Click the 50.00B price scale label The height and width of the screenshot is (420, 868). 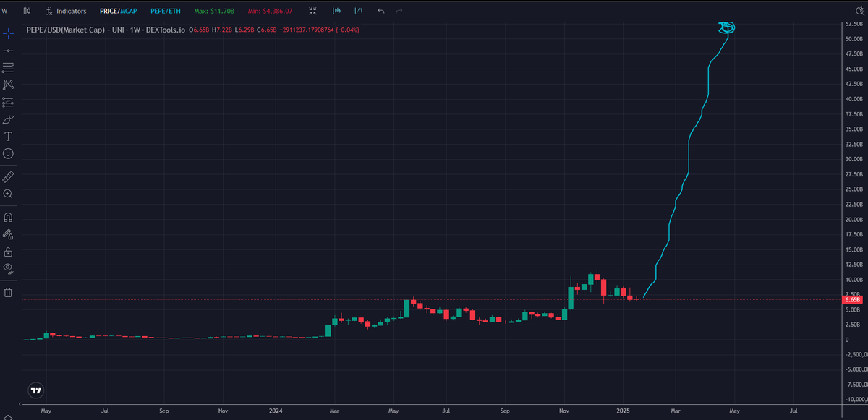click(854, 38)
